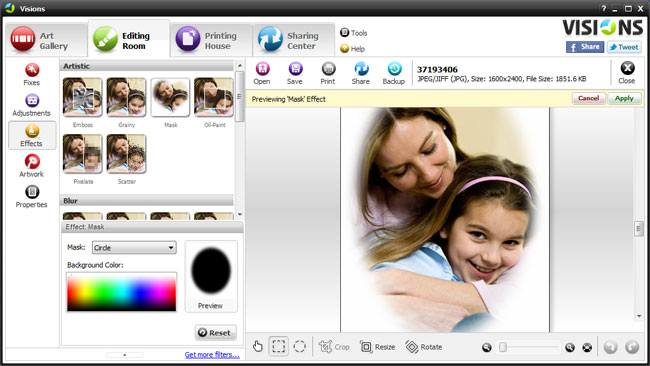Select the elliptical selection tool
Screen dimensions: 650x366
(299, 346)
